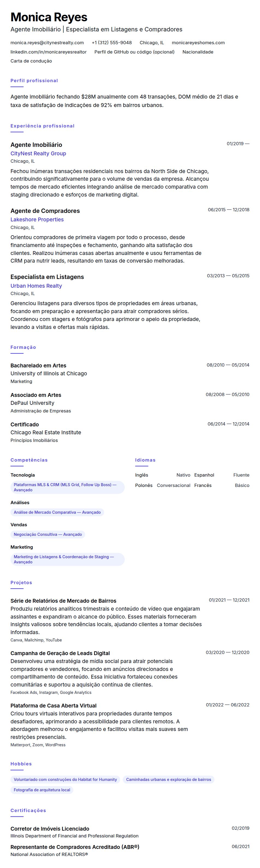Screen dimensions: 260x868
Task: Click the Formação section heading
Action: tap(23, 347)
